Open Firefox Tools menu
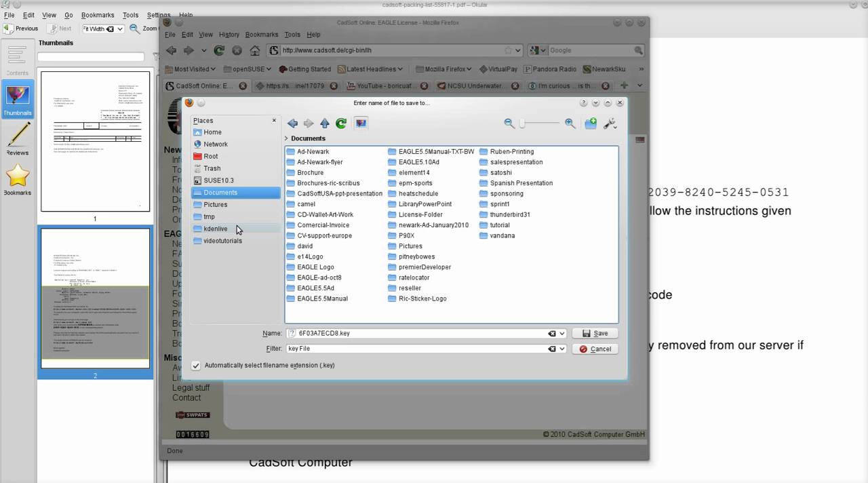The height and width of the screenshot is (483, 868). 292,35
